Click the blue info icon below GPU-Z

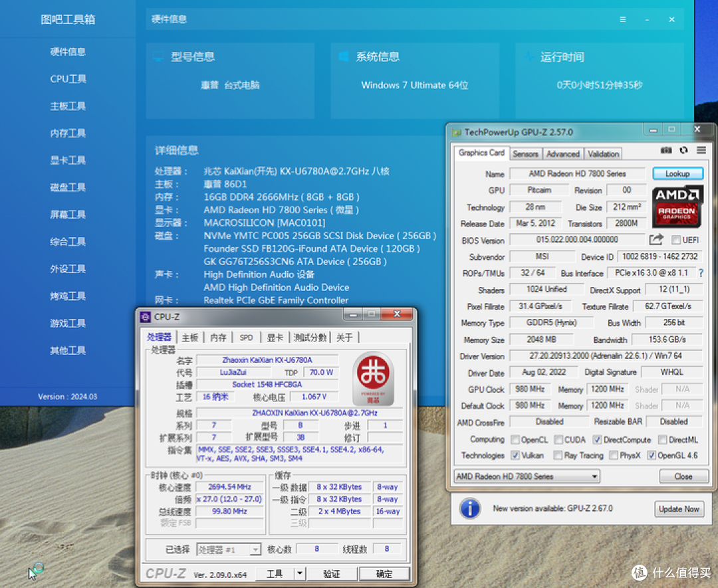pyautogui.click(x=470, y=508)
